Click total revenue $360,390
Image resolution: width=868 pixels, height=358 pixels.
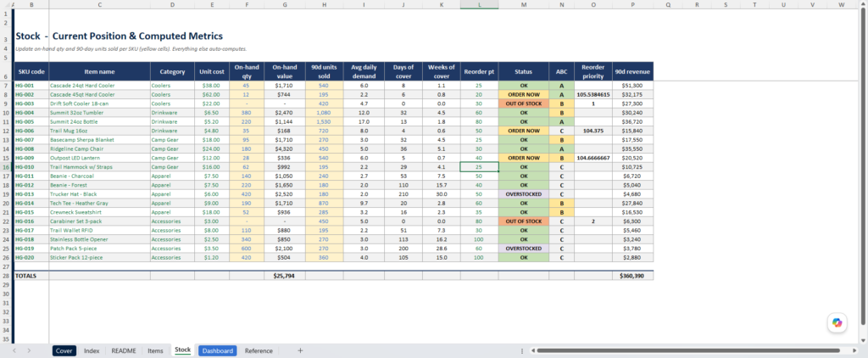click(632, 276)
